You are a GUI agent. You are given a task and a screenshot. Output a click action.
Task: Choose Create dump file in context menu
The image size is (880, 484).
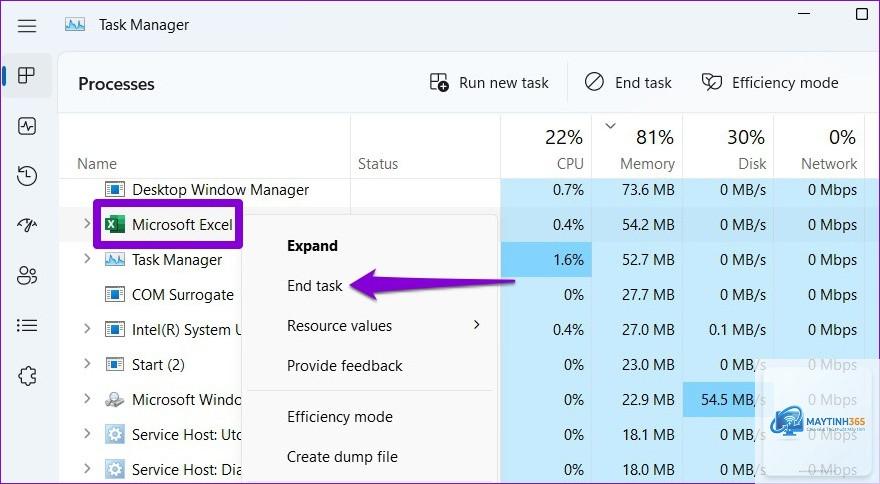coord(342,456)
